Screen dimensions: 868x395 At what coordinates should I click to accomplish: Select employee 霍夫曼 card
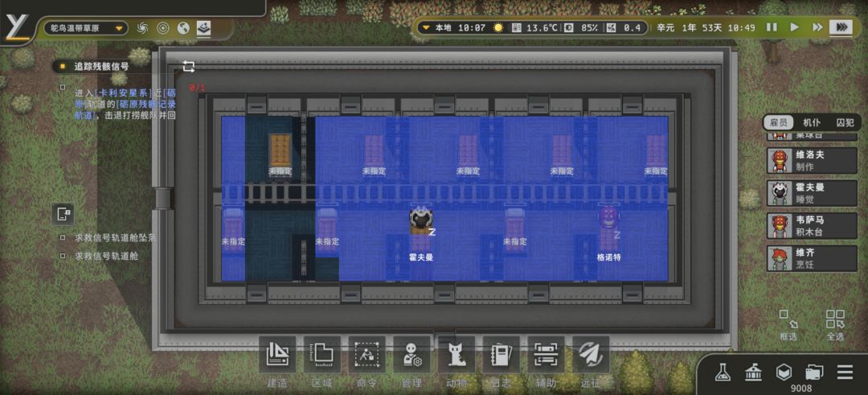tap(812, 193)
